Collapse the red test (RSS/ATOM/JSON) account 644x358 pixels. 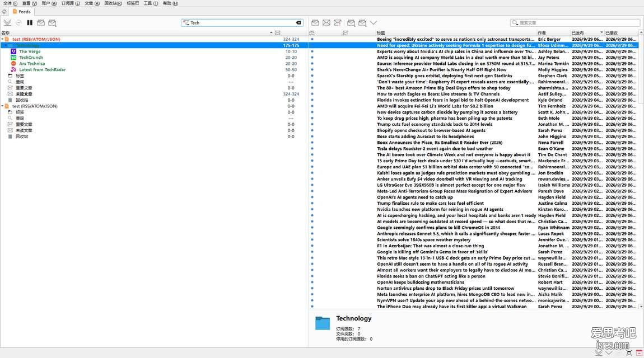pyautogui.click(x=2, y=39)
